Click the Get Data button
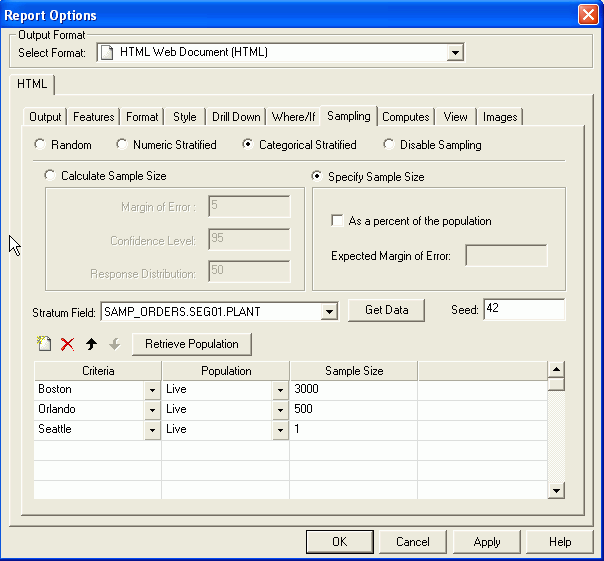This screenshot has height=561, width=604. (x=386, y=310)
